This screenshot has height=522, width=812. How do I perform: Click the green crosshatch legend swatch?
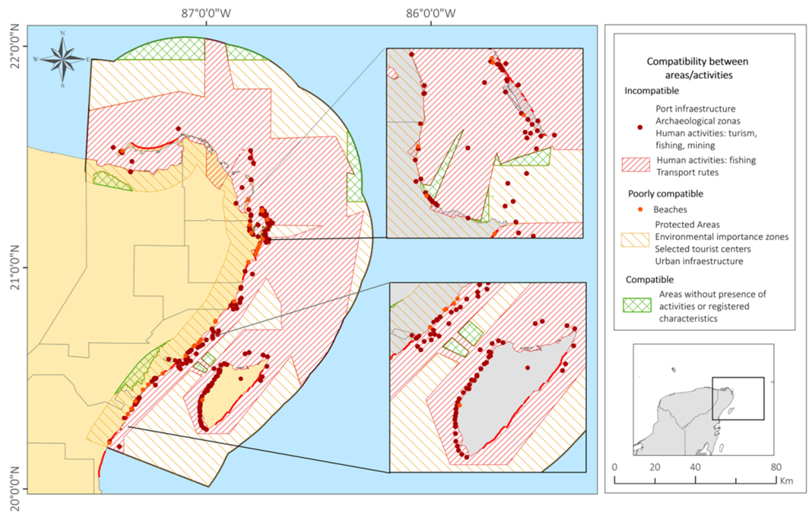[x=637, y=305]
